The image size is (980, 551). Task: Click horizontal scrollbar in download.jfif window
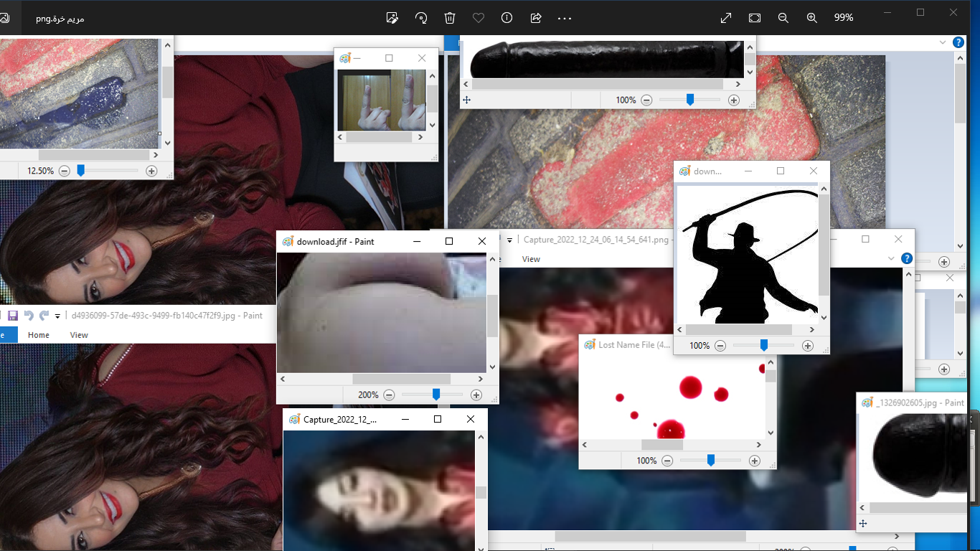coord(401,379)
